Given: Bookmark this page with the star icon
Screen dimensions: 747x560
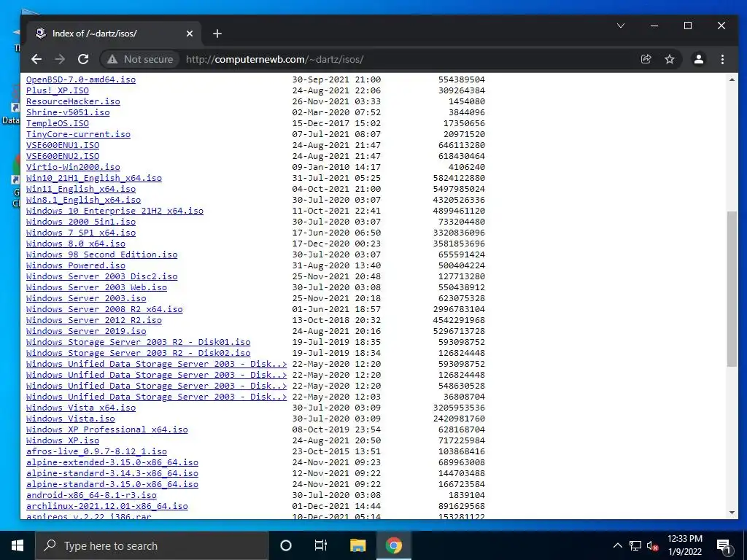Looking at the screenshot, I should tap(670, 59).
